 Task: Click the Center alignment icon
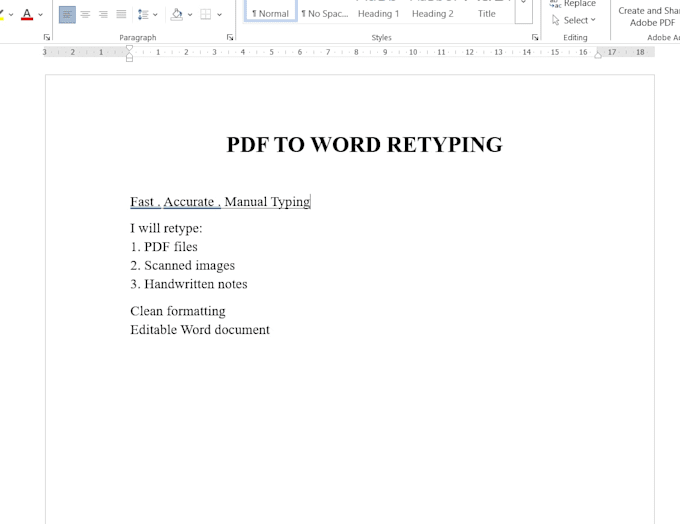pos(85,15)
